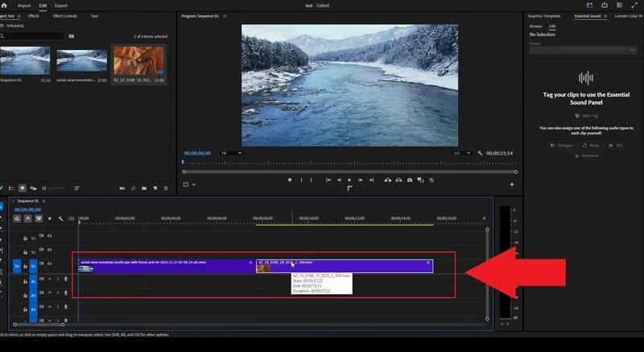Screen dimensions: 644x352
Task: Open the Sequence 01 timeline panel menu
Action: coord(44,201)
